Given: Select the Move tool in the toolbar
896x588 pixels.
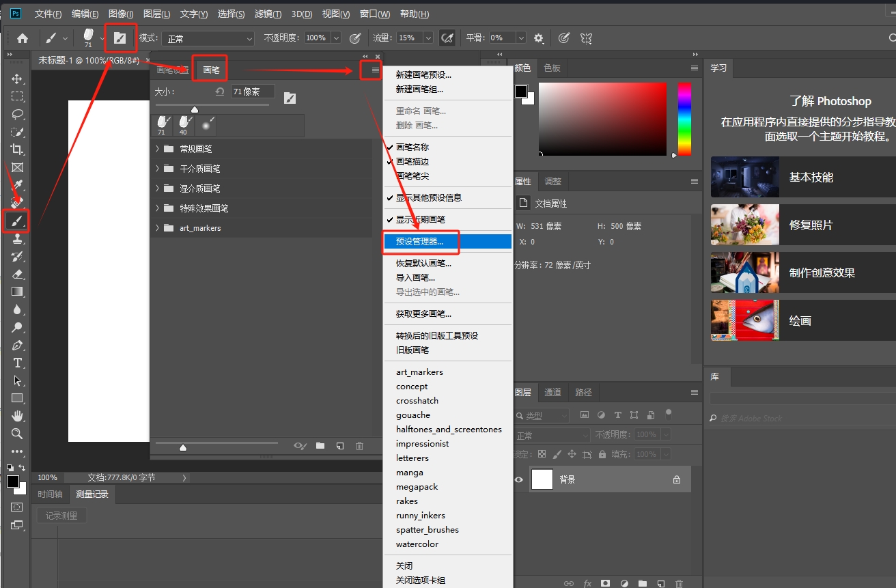Looking at the screenshot, I should click(x=17, y=79).
